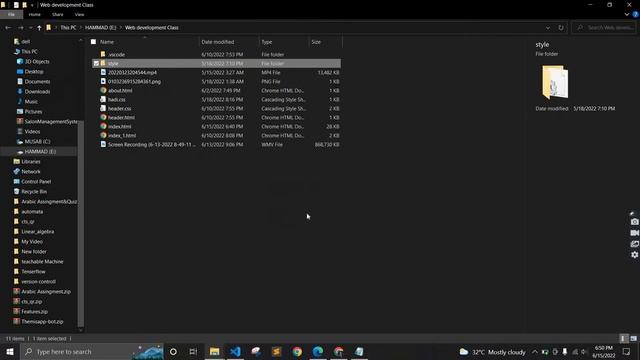Open the Tensorflow folder in sidebar
The width and height of the screenshot is (640, 360).
[x=33, y=271]
